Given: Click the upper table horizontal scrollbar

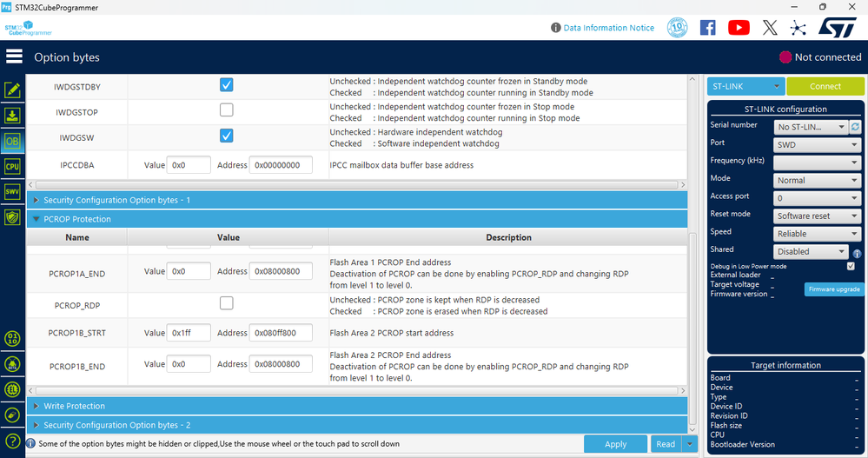Looking at the screenshot, I should (x=357, y=184).
